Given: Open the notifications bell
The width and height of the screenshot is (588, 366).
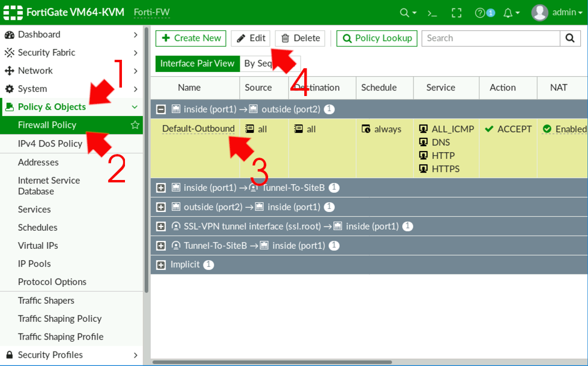Looking at the screenshot, I should click(x=508, y=13).
